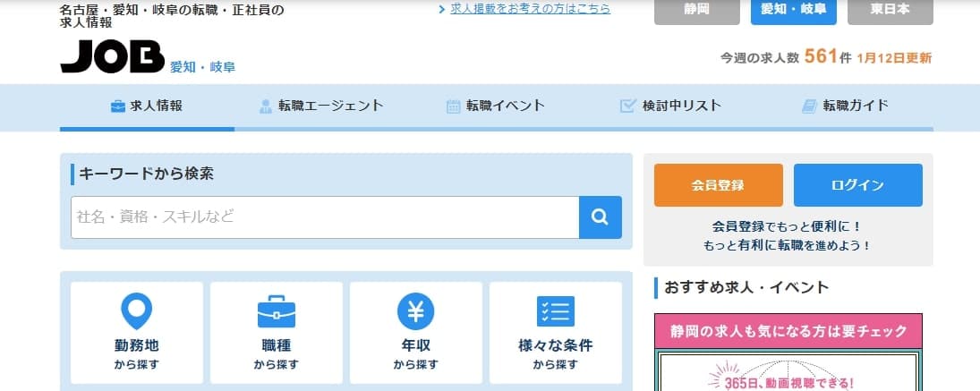Click the briefcase icon beside 求人情報
The image size is (980, 391).
point(117,106)
